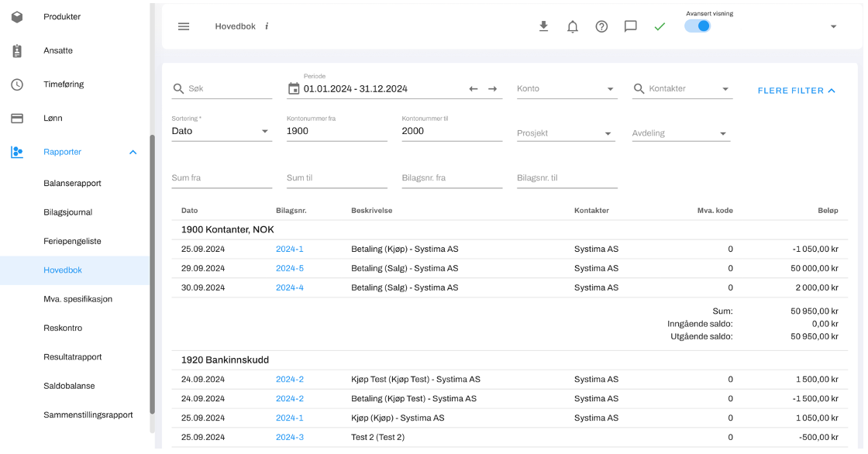Open bilag 2024-1 under 1900 Kontanter
868x454 pixels.
pos(290,249)
